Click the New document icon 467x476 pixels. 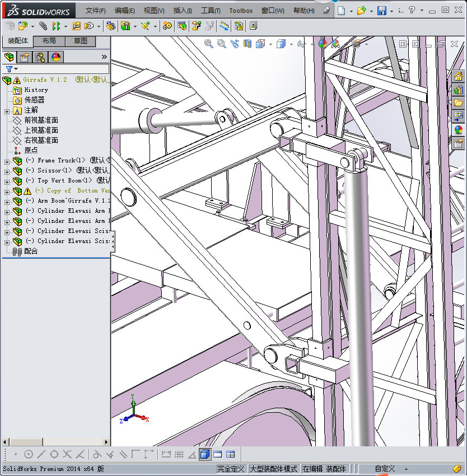pyautogui.click(x=341, y=11)
